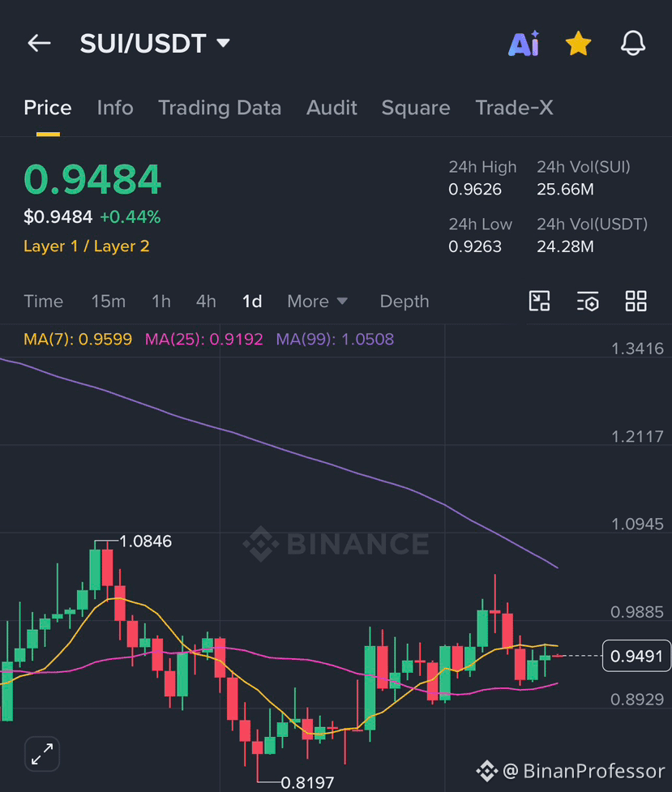Tap the 1.3416 price axis label
672x792 pixels.
point(637,349)
